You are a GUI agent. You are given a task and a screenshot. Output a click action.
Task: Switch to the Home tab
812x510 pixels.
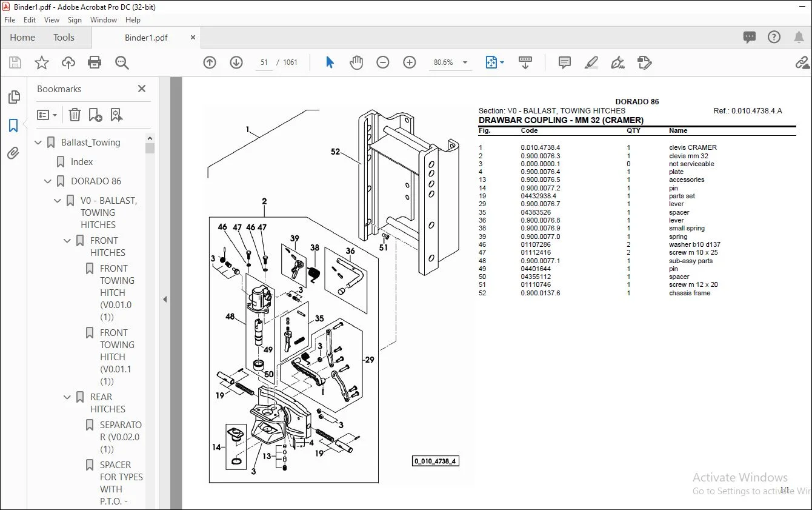coord(22,38)
